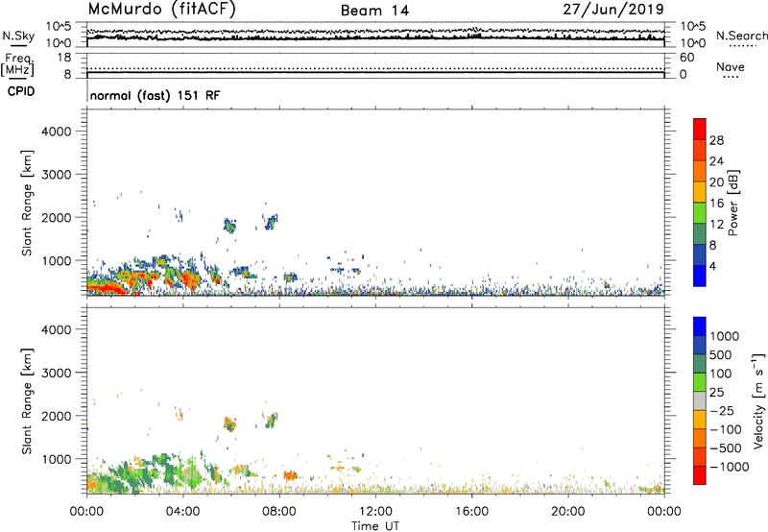Click the -1000 tick on velocity colorbar
Image resolution: width=768 pixels, height=532 pixels.
[x=730, y=467]
